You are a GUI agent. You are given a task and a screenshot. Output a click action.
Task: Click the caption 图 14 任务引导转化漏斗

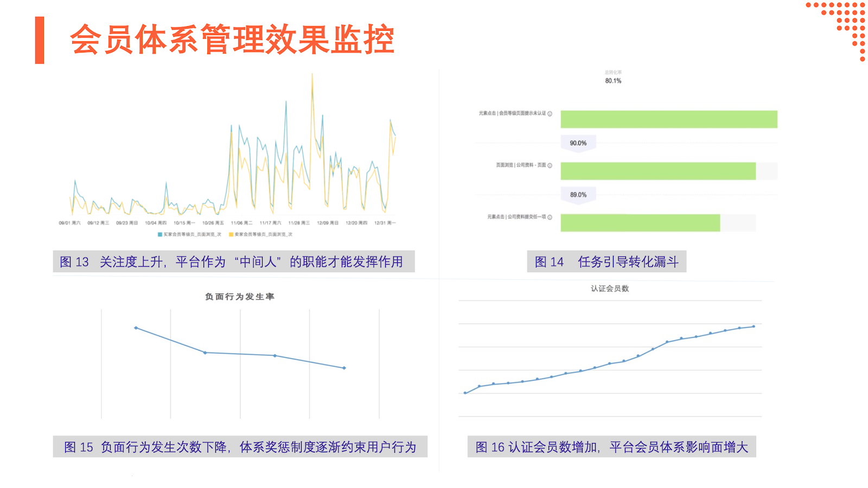pyautogui.click(x=606, y=262)
